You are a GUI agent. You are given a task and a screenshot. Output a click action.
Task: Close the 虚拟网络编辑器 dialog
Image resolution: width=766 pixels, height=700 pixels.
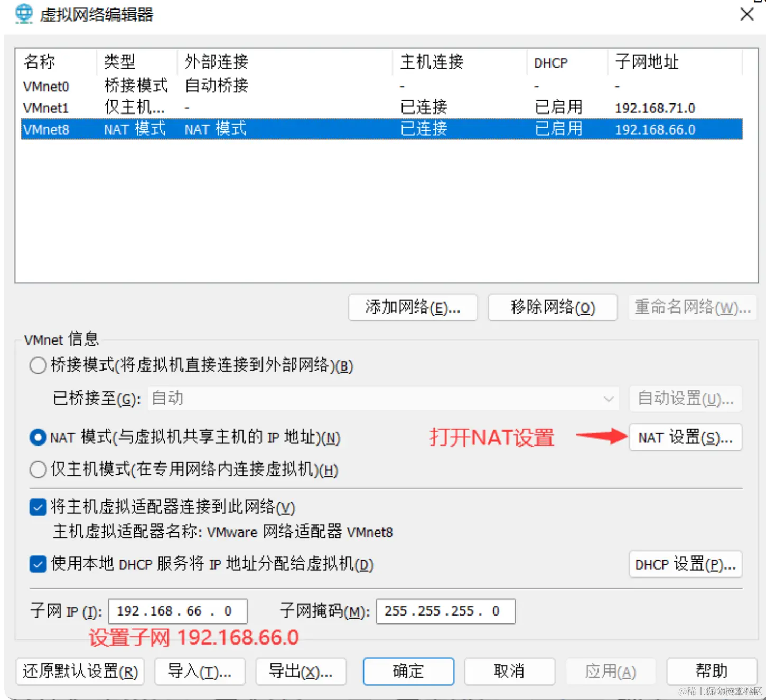[x=747, y=14]
